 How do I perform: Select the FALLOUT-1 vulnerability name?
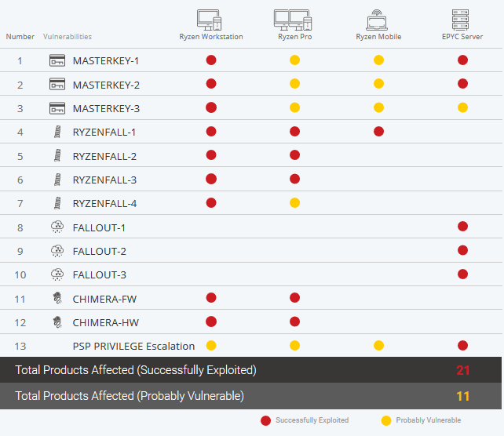(99, 228)
